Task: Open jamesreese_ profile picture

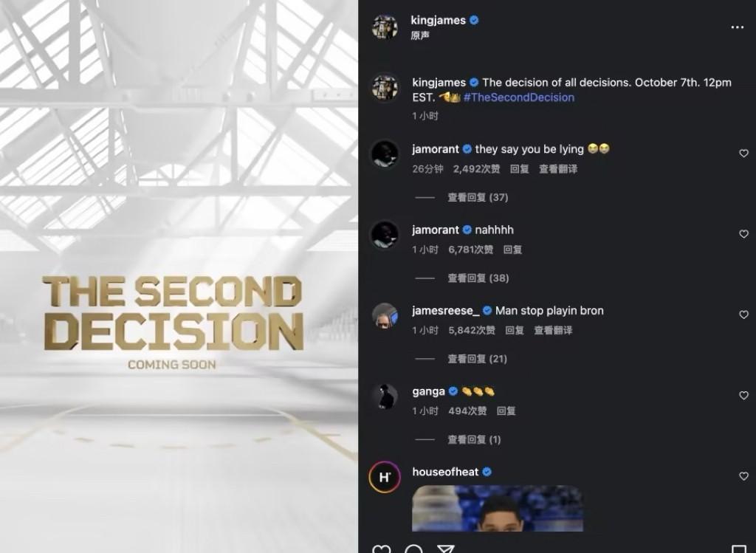Action: (x=385, y=316)
